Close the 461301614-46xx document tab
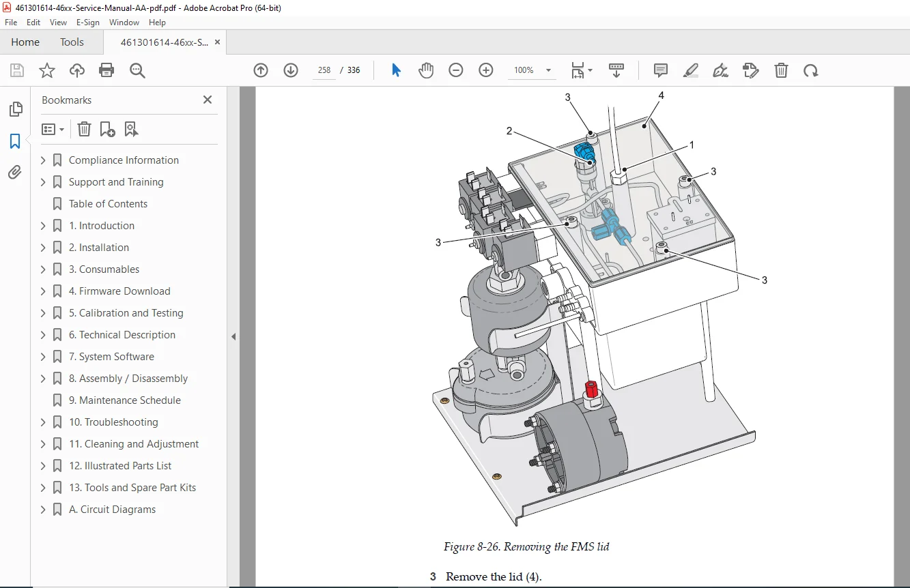 217,42
